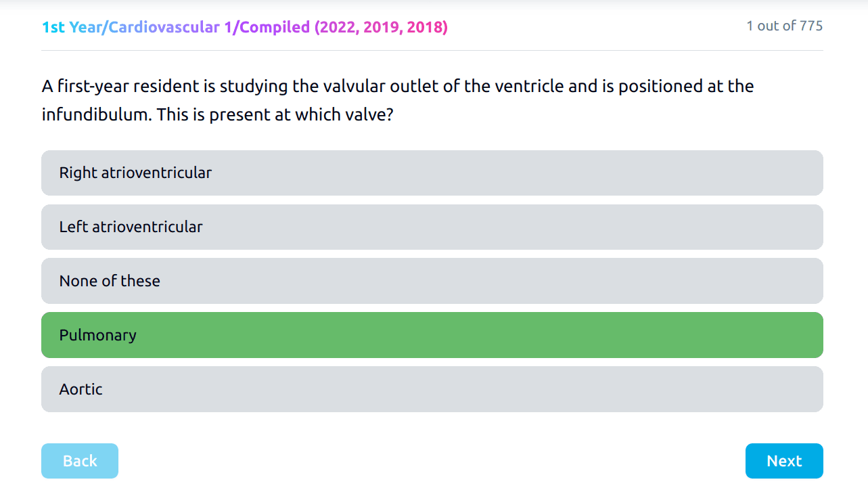
Task: Click the word infundibulum in the question
Action: click(95, 114)
